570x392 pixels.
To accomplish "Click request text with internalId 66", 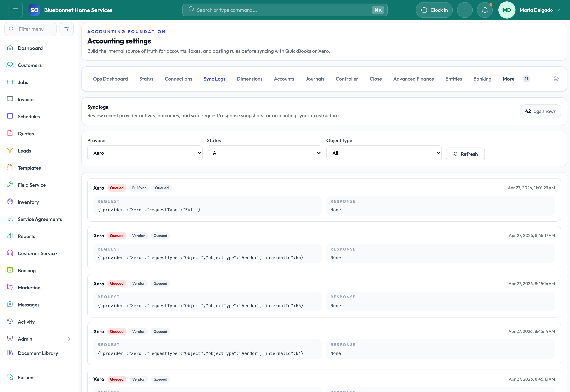I will 200,258.
